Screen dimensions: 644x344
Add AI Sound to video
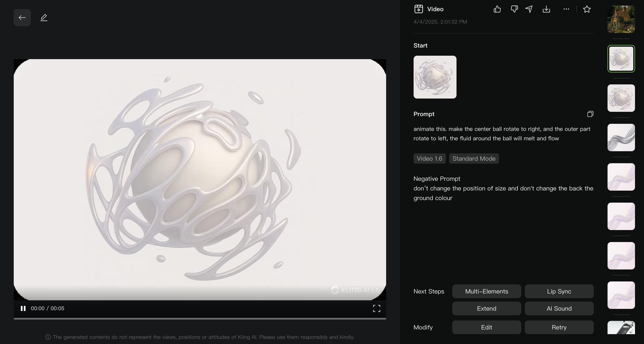[559, 308]
